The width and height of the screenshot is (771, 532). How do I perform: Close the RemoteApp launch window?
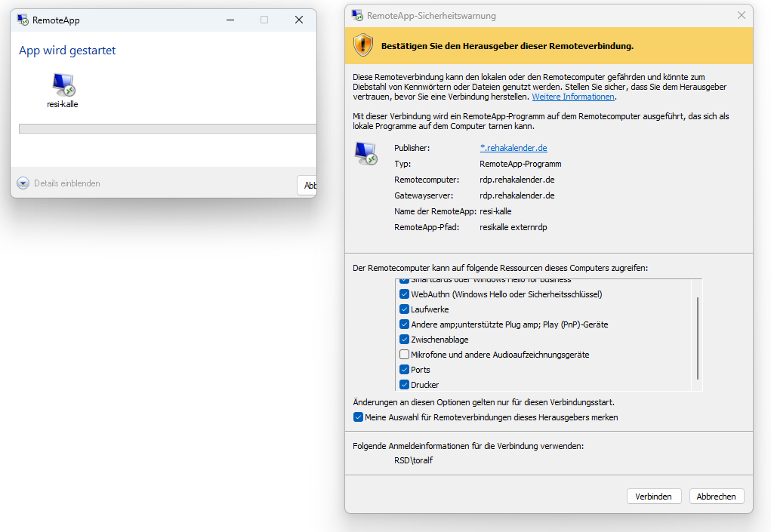(x=298, y=20)
